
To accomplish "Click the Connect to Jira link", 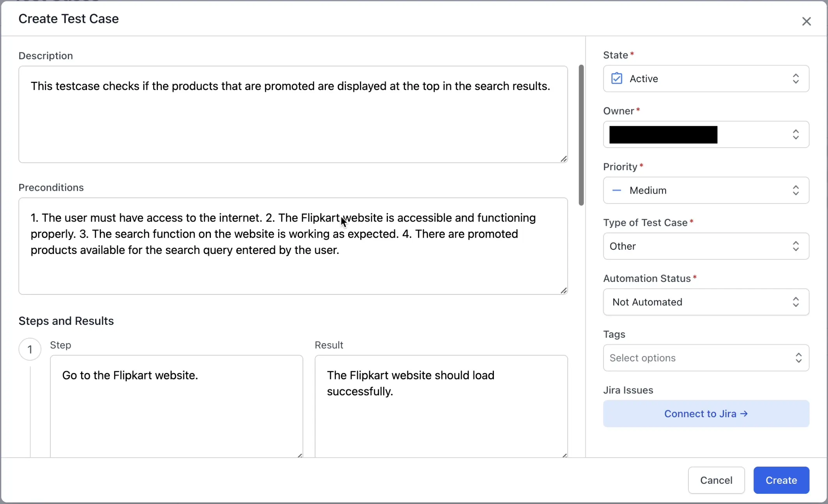I will click(x=706, y=414).
